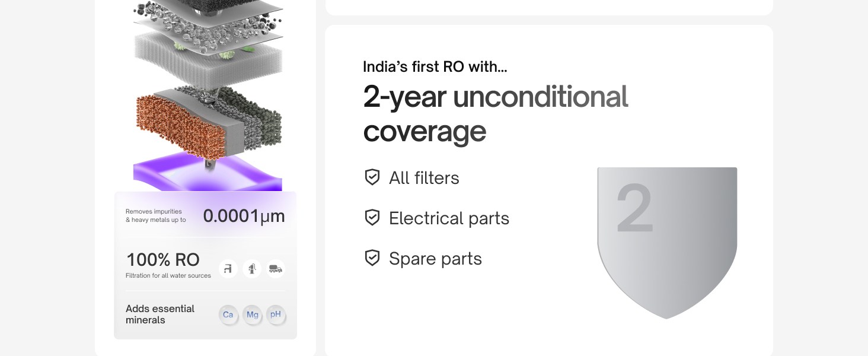
Task: Click the 100% RO heading
Action: tap(163, 260)
